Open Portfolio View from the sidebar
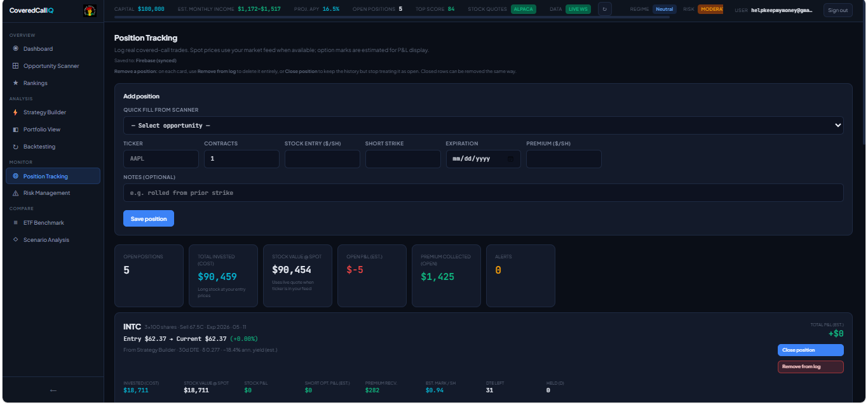Screen dimensions: 868x405 point(42,129)
